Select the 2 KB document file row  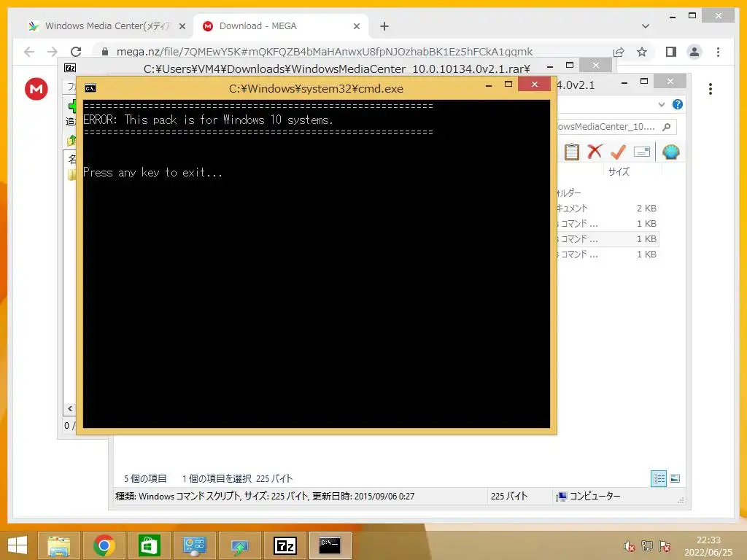click(x=606, y=208)
